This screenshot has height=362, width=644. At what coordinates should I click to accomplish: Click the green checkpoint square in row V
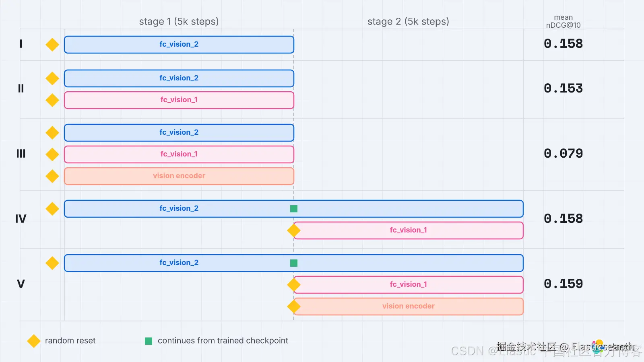click(294, 263)
